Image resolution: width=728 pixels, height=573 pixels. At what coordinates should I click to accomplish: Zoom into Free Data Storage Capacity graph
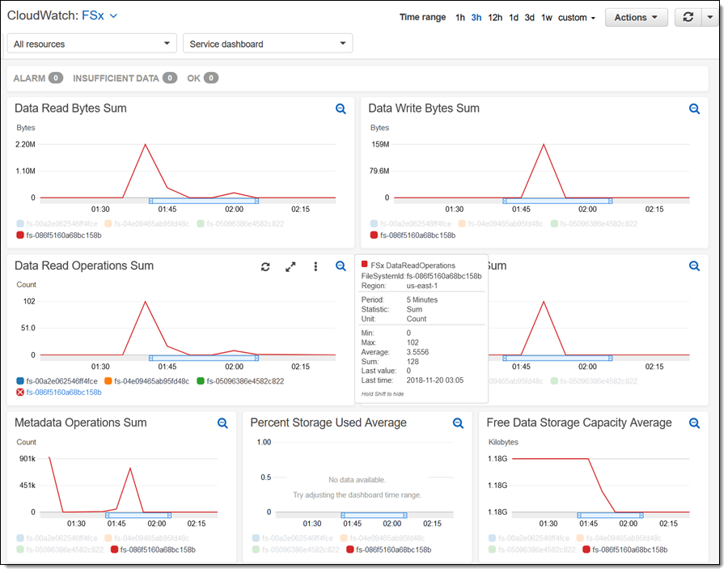pyautogui.click(x=693, y=423)
